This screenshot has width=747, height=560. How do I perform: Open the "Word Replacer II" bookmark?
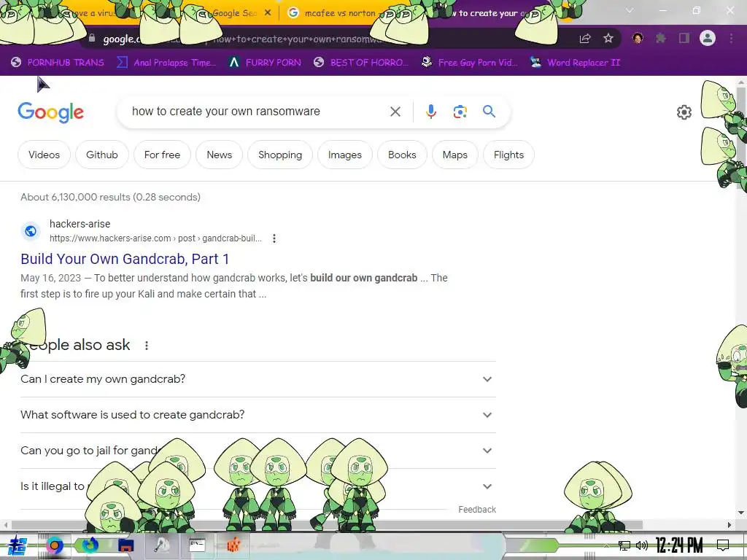(575, 63)
